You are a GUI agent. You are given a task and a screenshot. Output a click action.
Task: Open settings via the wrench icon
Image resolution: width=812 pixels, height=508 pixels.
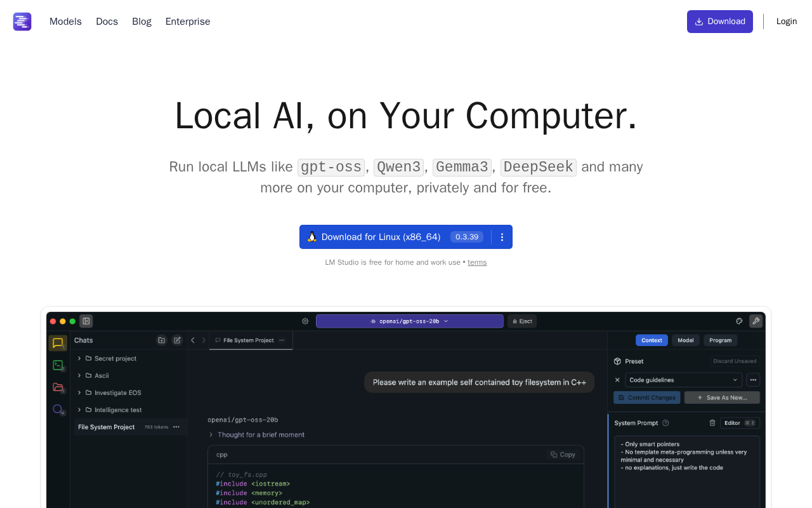tap(756, 321)
